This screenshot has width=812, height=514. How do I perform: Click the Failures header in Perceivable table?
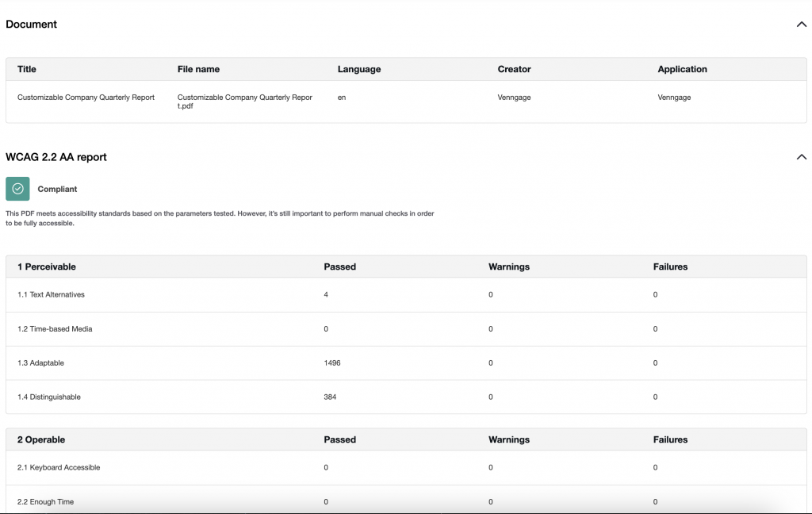click(670, 267)
